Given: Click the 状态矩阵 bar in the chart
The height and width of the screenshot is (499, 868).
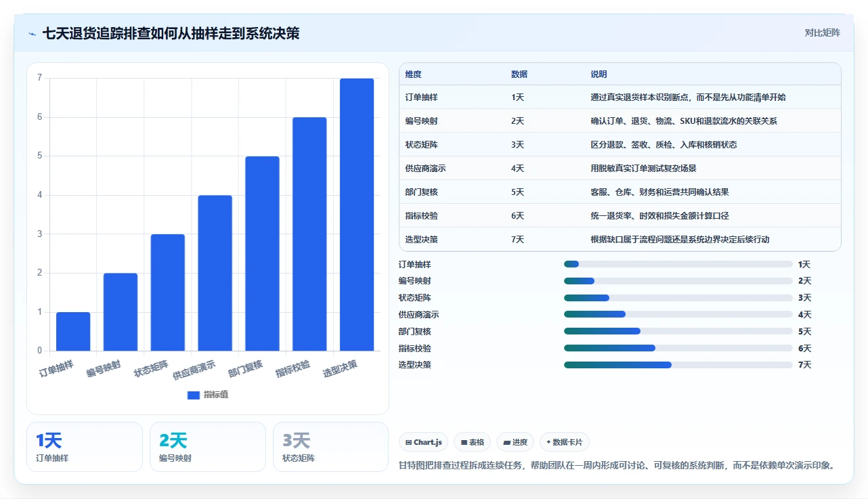Looking at the screenshot, I should [168, 292].
